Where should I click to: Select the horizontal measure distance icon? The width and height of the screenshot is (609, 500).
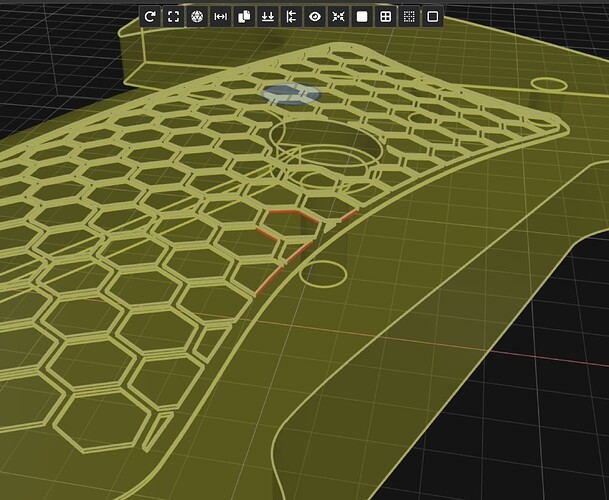(x=221, y=17)
